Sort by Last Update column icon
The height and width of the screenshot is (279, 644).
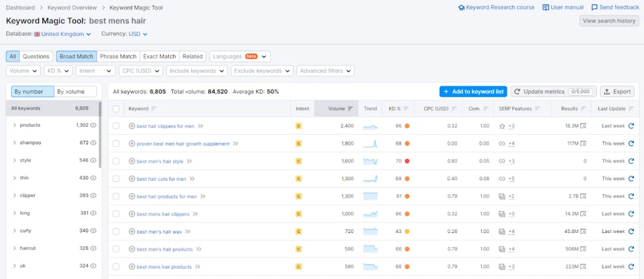tap(631, 108)
